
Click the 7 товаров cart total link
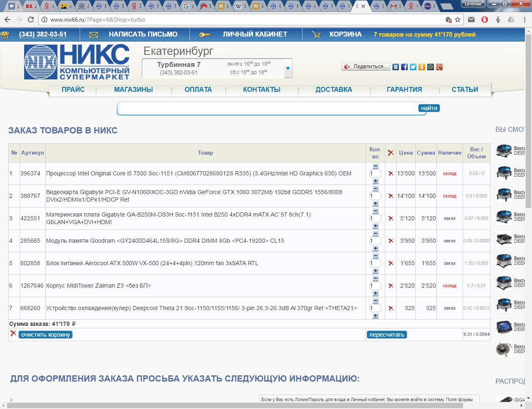(424, 34)
